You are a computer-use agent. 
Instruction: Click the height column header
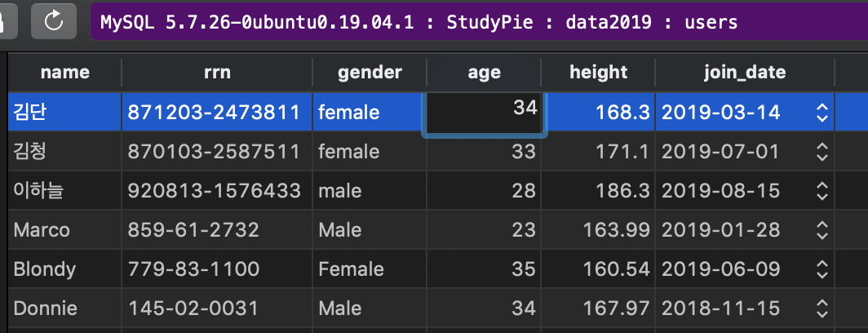pos(599,73)
